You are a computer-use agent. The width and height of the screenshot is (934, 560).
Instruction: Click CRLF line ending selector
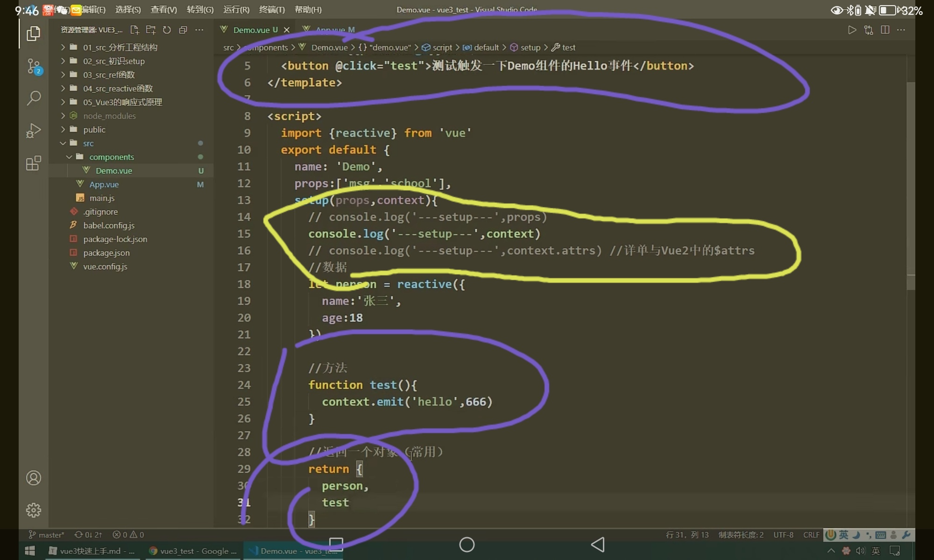coord(811,535)
